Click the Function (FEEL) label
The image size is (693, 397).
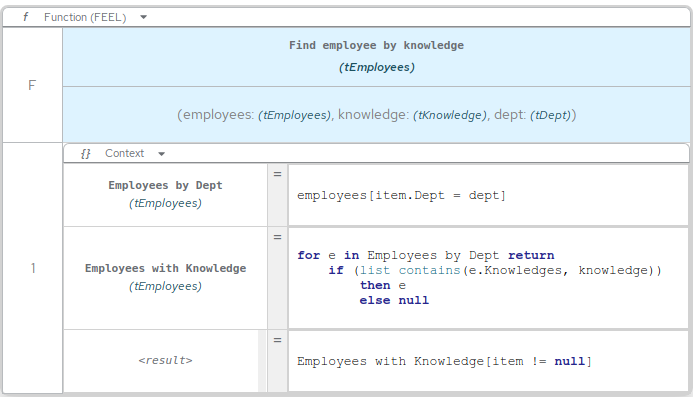point(85,17)
